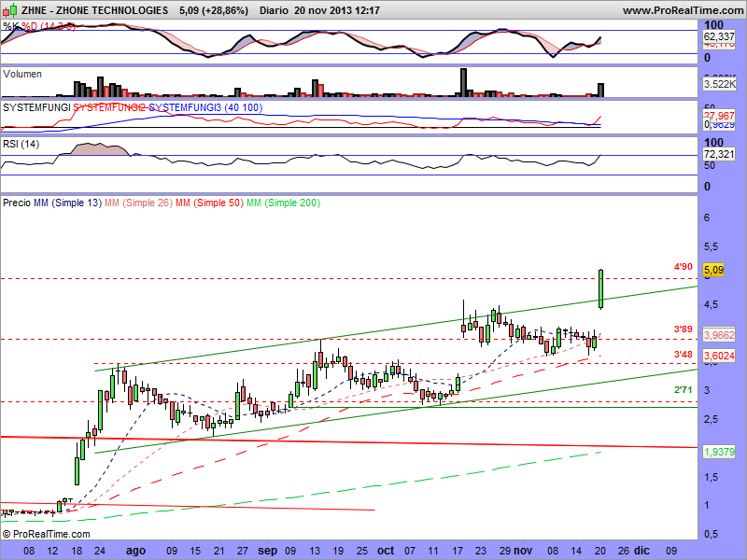Click the 3,6024 moving average price tag

[x=719, y=356]
